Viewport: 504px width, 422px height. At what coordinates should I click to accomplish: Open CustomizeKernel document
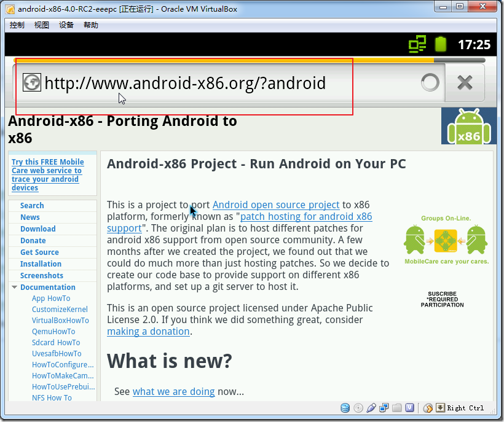point(60,309)
